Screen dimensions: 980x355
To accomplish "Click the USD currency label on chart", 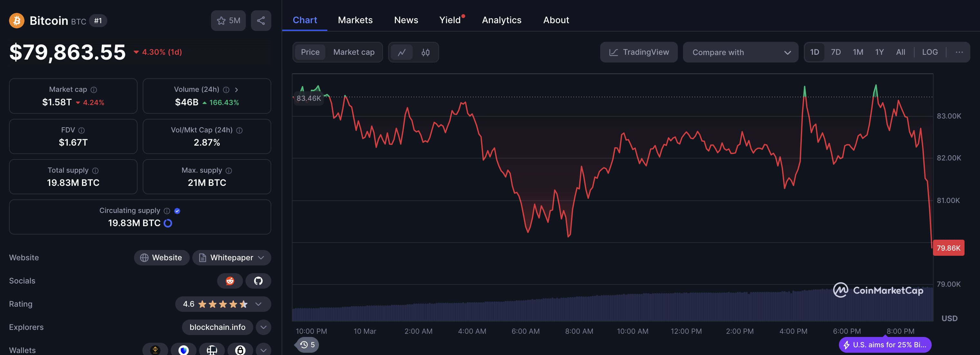I will click(x=949, y=318).
